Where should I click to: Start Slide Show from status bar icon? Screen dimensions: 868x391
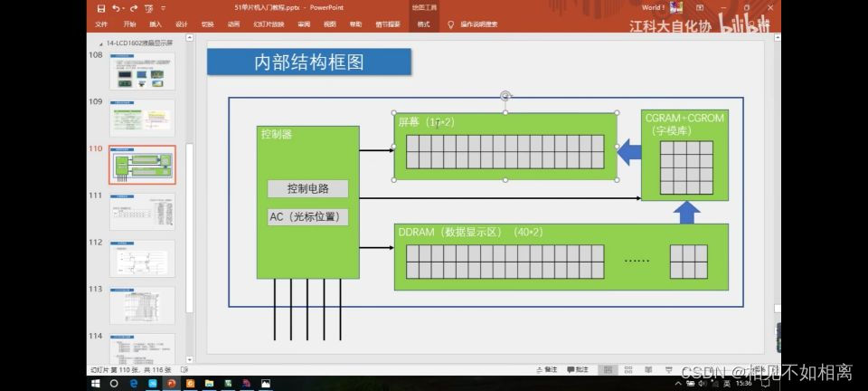[668, 369]
